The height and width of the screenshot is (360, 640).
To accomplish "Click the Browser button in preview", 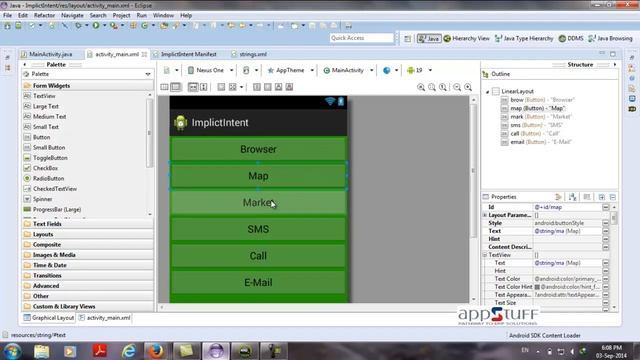I will [x=258, y=149].
